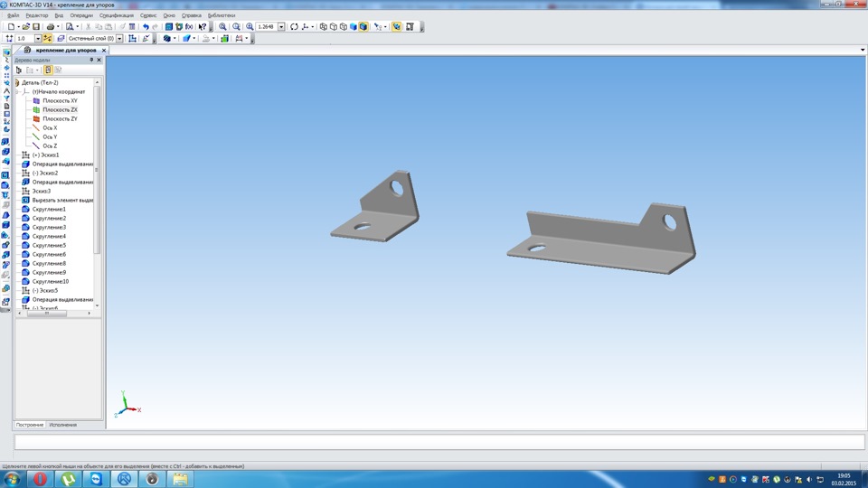This screenshot has height=488, width=868.
Task: Open the print preview dropdown arrow
Action: [78, 26]
